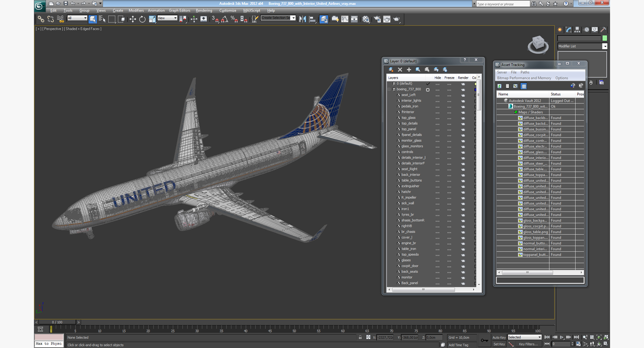This screenshot has height=348, width=644.
Task: Click Refresh icon in Asset Tracking
Action: click(x=500, y=86)
